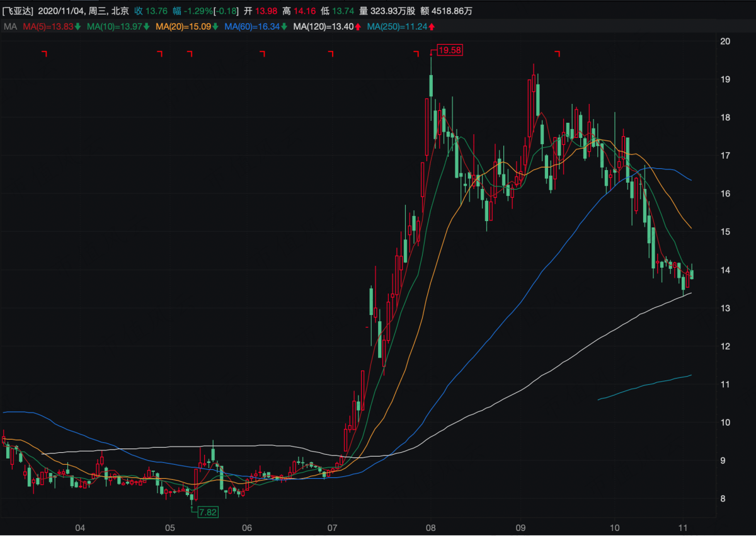Click the green arrow beside MA(10)=13.97
Viewport: 756px width, 536px height.
(146, 26)
